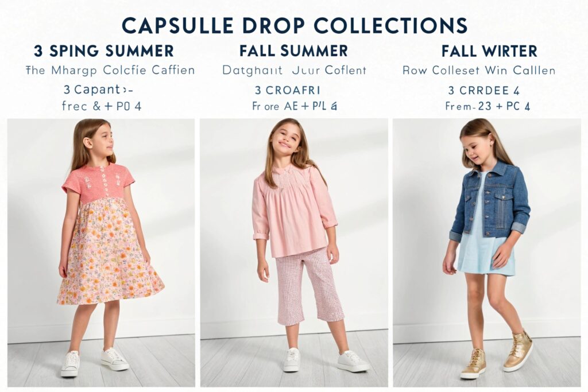Select 'The Mhargp Colcfie Caffien' subtitle
588x392 pixels.
[x=110, y=71]
